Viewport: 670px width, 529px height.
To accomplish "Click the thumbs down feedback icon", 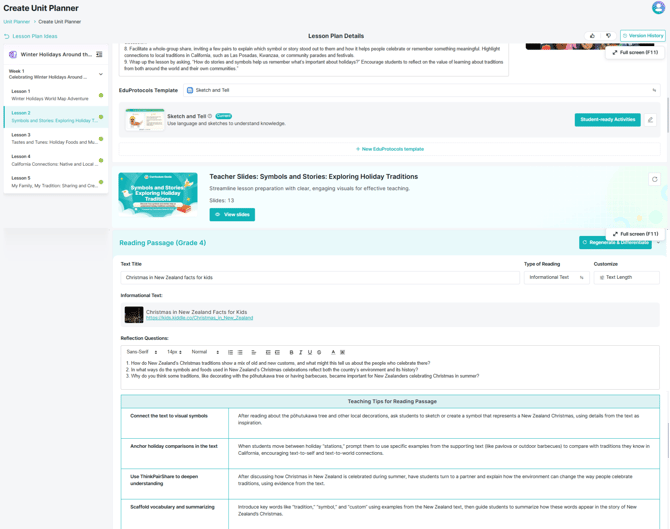I will pos(608,36).
